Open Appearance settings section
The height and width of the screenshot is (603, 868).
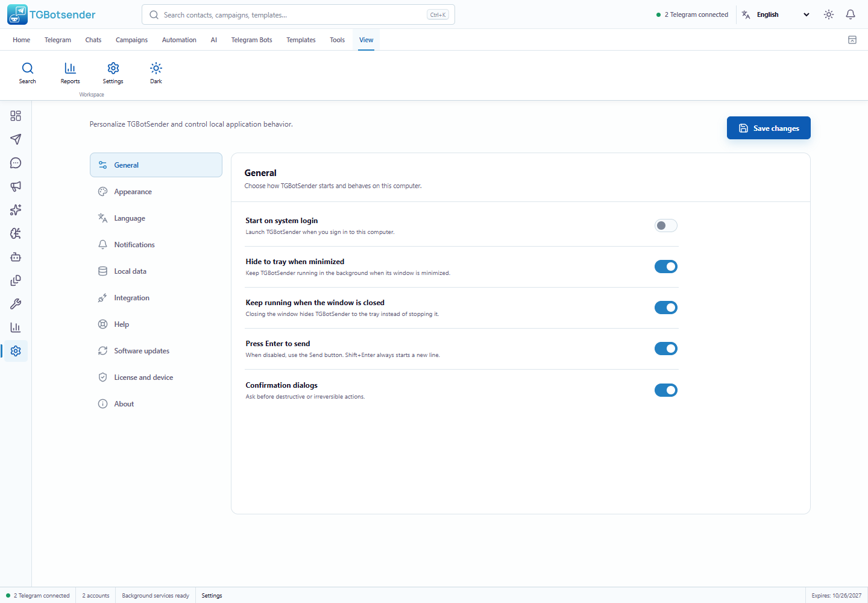(156, 192)
